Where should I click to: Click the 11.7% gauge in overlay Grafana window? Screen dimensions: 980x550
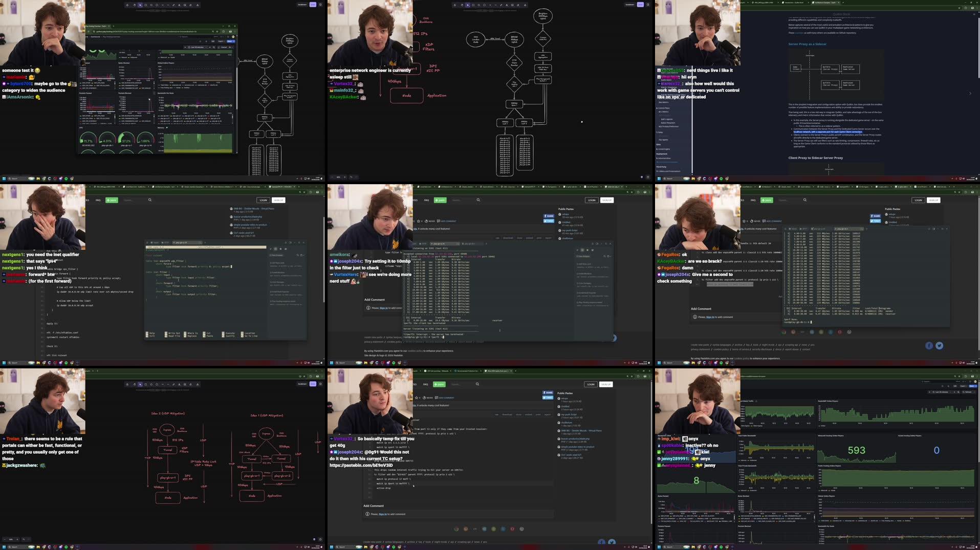point(88,139)
